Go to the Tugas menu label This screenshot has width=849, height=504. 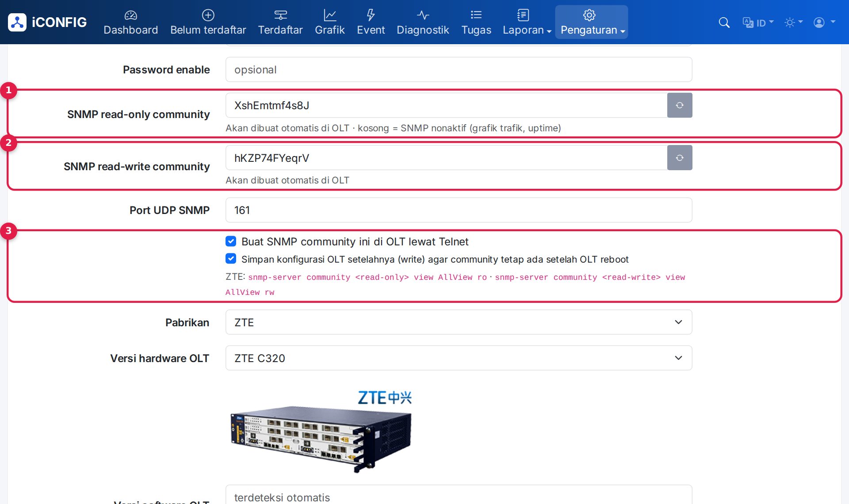pos(476,30)
